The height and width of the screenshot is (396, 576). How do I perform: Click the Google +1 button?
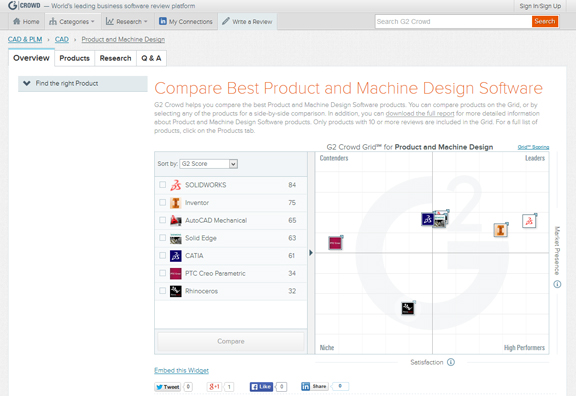coord(214,387)
